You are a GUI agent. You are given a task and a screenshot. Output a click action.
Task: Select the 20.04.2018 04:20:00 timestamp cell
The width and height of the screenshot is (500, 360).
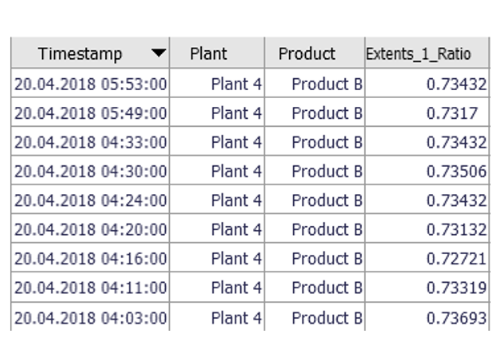click(90, 229)
